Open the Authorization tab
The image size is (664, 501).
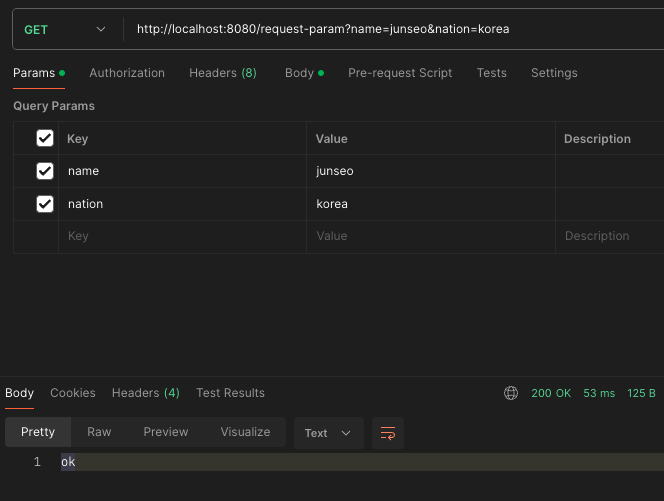coord(127,73)
